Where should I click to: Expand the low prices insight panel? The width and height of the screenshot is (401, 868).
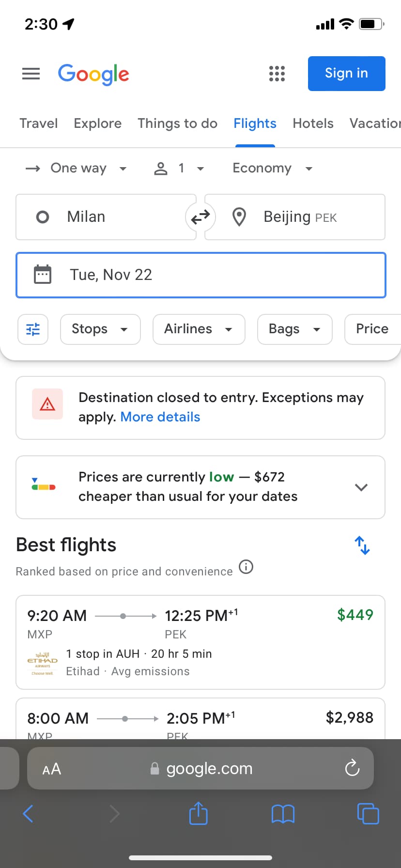click(x=361, y=487)
